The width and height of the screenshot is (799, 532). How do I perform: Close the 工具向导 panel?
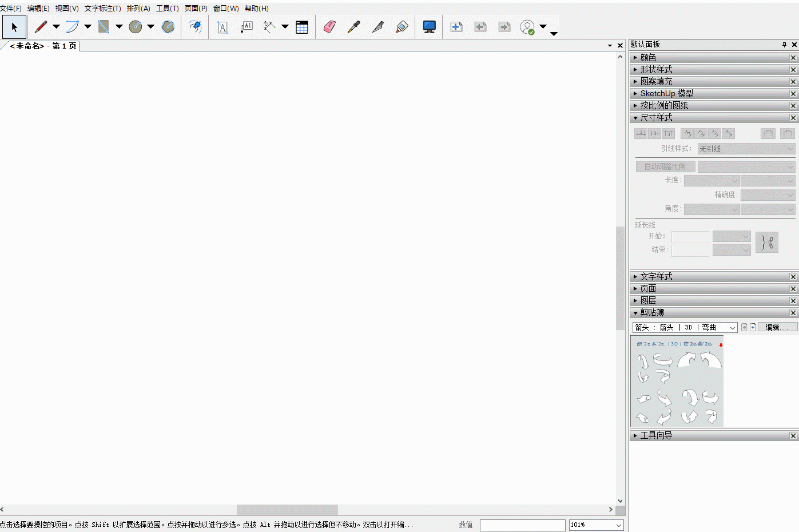tap(793, 435)
